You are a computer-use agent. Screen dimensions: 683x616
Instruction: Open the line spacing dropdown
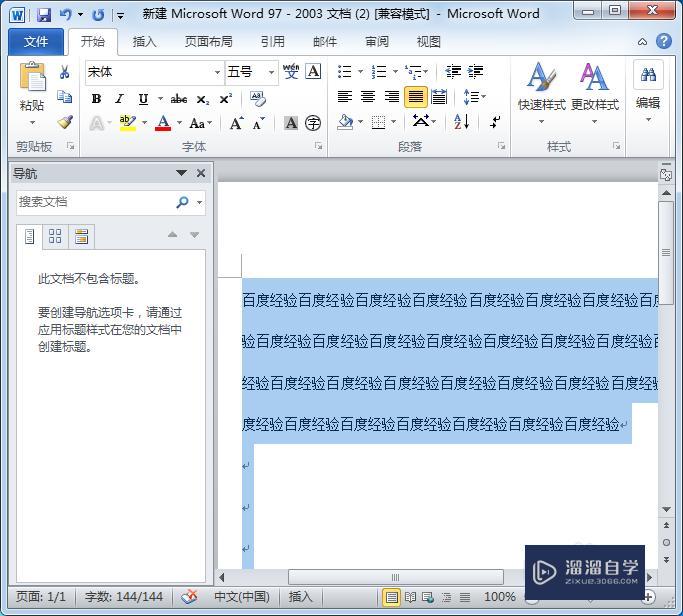474,96
